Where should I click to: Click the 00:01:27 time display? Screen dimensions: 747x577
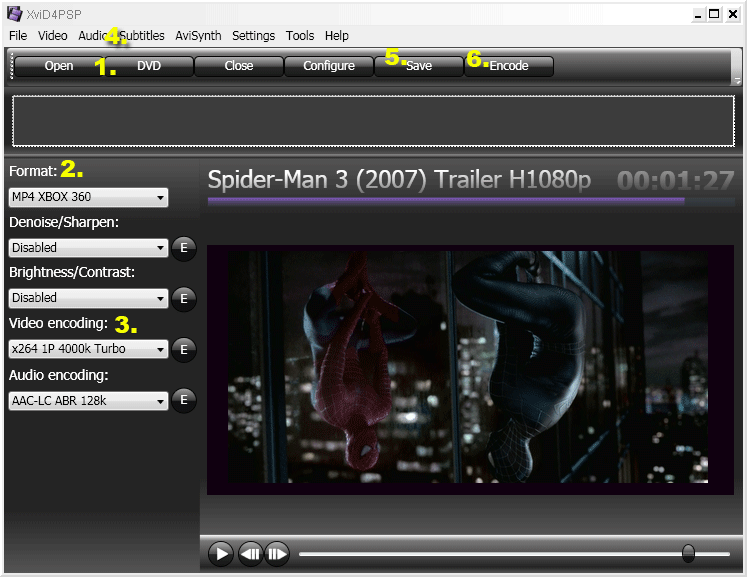pos(675,181)
